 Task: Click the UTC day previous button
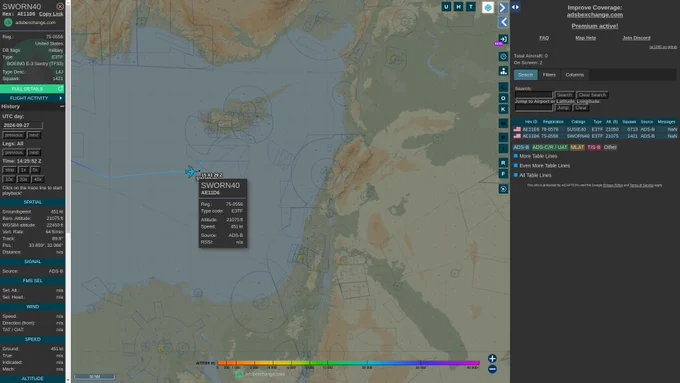click(x=13, y=135)
